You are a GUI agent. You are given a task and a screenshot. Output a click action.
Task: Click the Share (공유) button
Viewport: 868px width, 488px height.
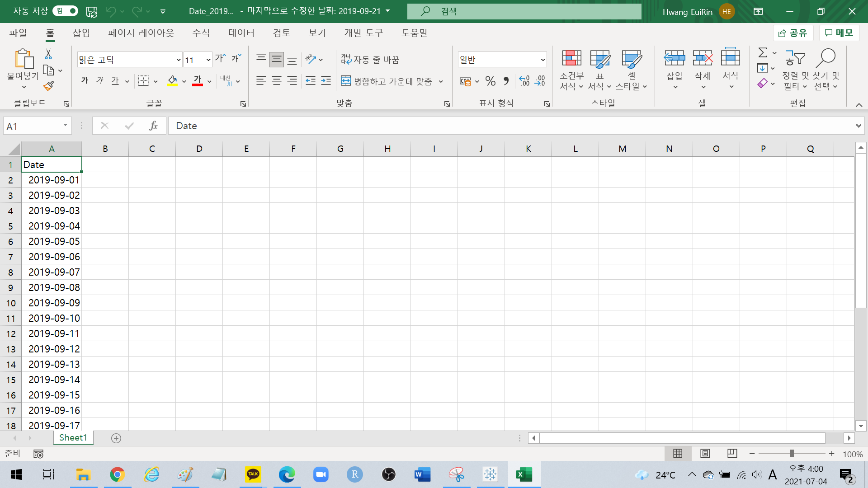[793, 33]
